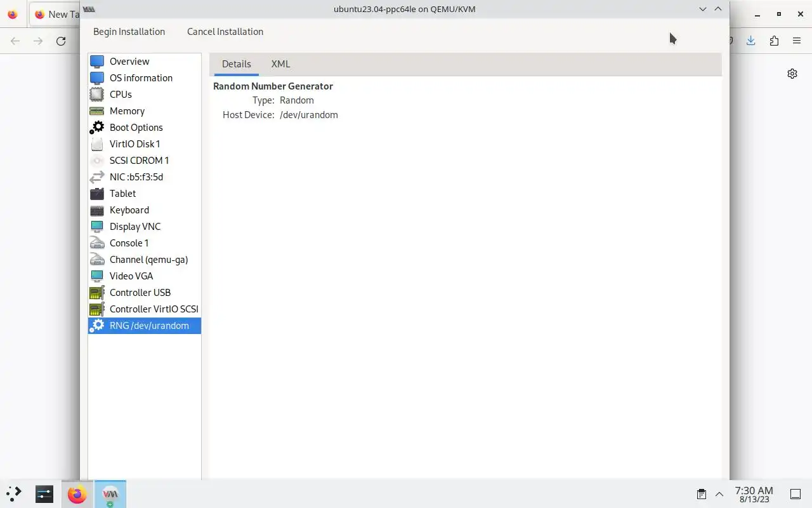
Task: Click the virt-manager window menu icon
Action: tap(89, 9)
